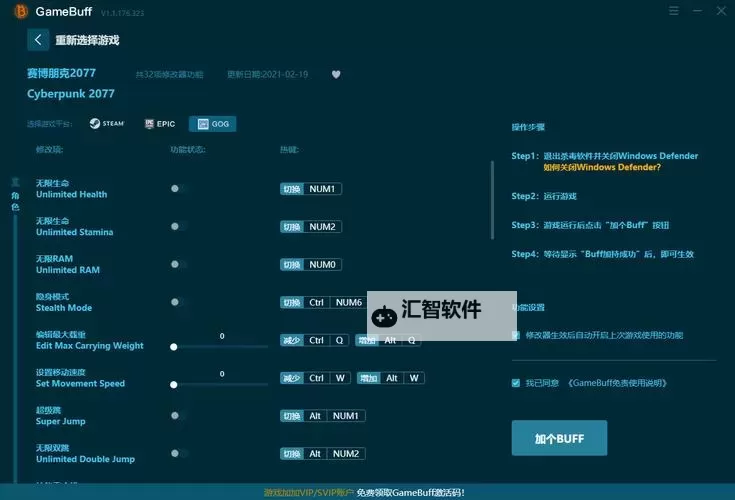The height and width of the screenshot is (500, 735).
Task: Click decrease Ctrl W hotkey for Movement Speed
Action: (315, 378)
